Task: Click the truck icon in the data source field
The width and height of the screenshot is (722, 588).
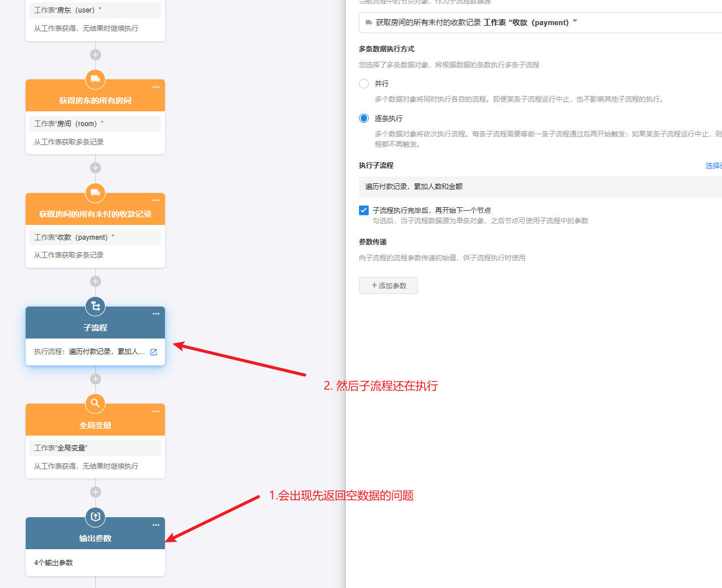Action: (x=369, y=23)
